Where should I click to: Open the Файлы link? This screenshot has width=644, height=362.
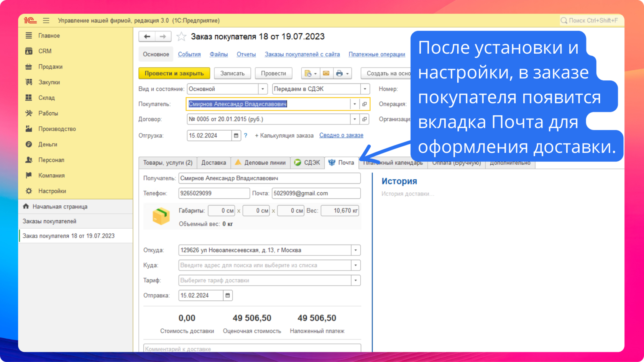tap(219, 54)
